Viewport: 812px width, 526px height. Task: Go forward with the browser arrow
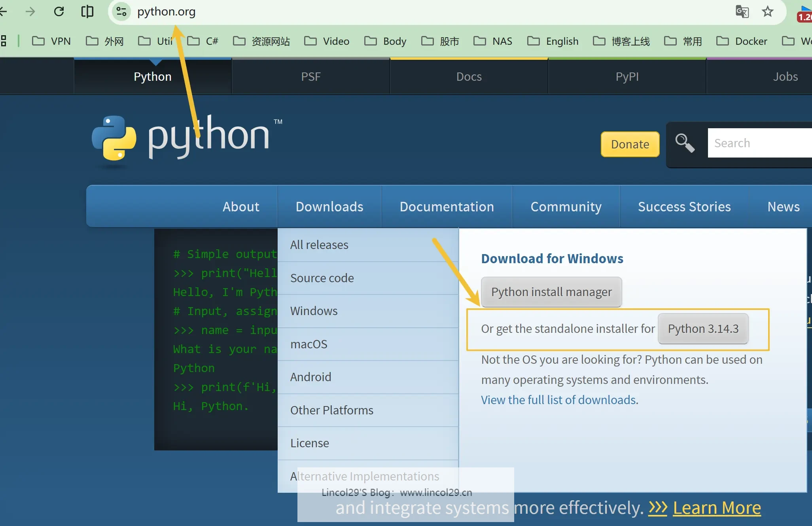(x=30, y=11)
